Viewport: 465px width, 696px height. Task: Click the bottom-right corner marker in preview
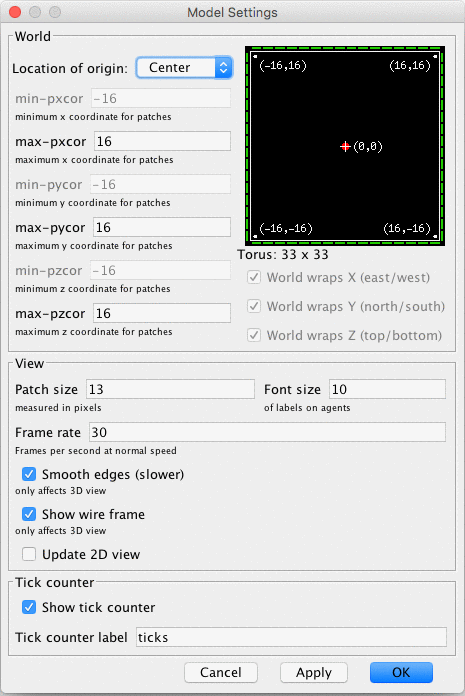pyautogui.click(x=435, y=237)
